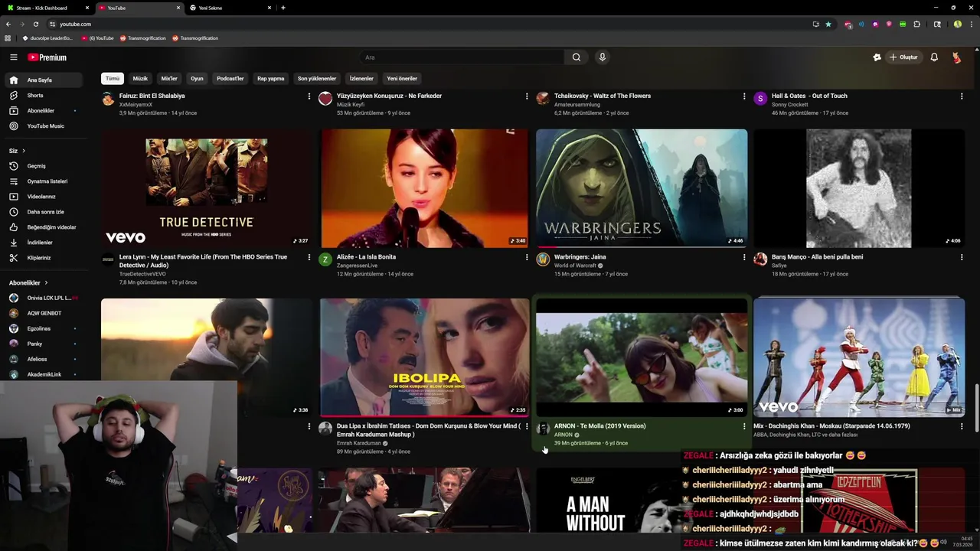Open the Afelioss subscription
This screenshot has width=980, height=551.
point(43,359)
